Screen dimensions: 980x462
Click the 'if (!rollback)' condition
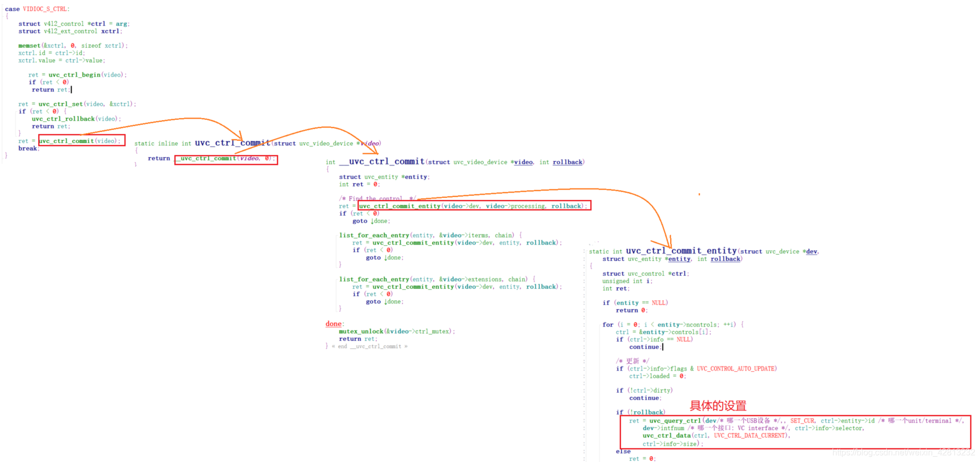click(x=641, y=412)
